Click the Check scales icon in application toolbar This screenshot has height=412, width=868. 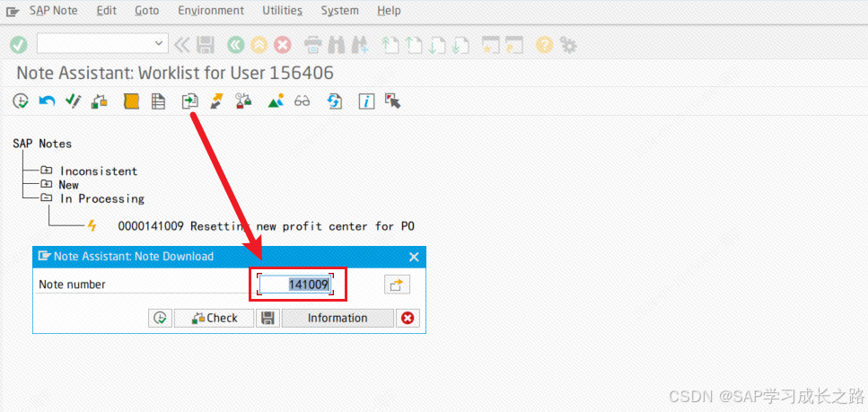click(x=100, y=101)
